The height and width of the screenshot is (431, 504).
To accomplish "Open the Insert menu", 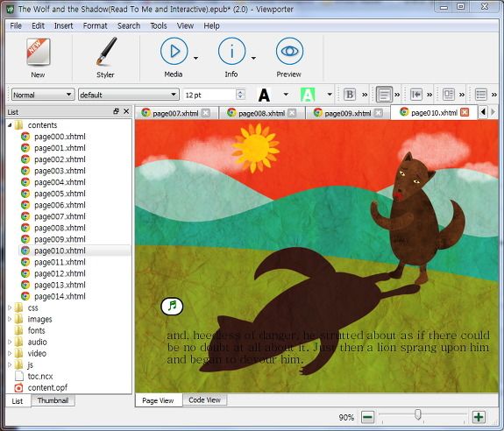I will 63,25.
